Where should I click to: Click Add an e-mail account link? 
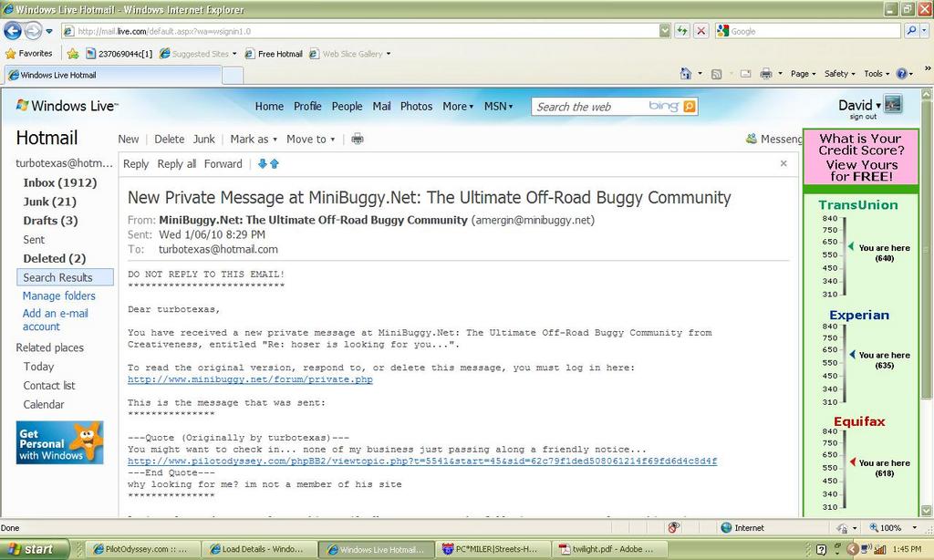pos(56,320)
